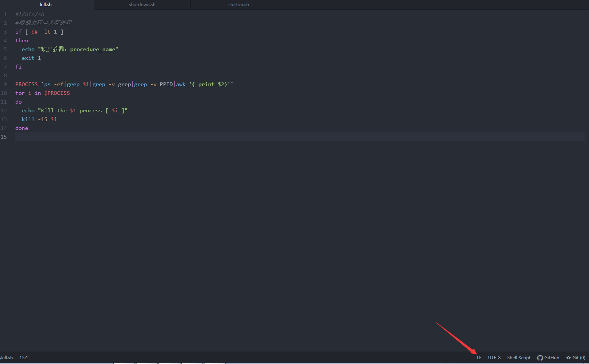Click $PROCESS variable on line 10
The height and width of the screenshot is (364, 589).
coord(57,93)
